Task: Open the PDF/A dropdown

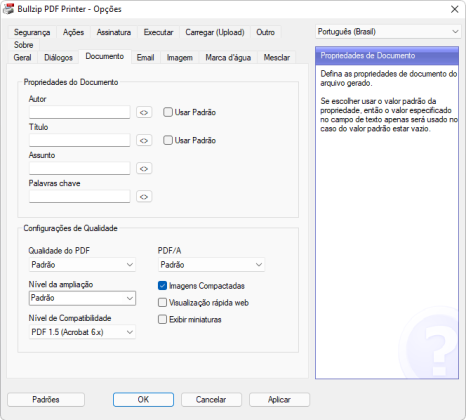Action: coord(211,265)
